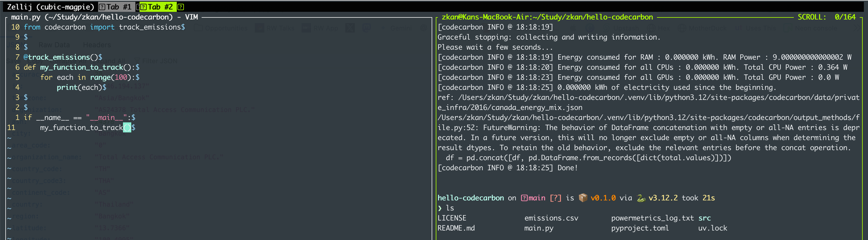Screen dimensions: 868x240
Task: Click the package box icon in prompt
Action: pos(583,198)
